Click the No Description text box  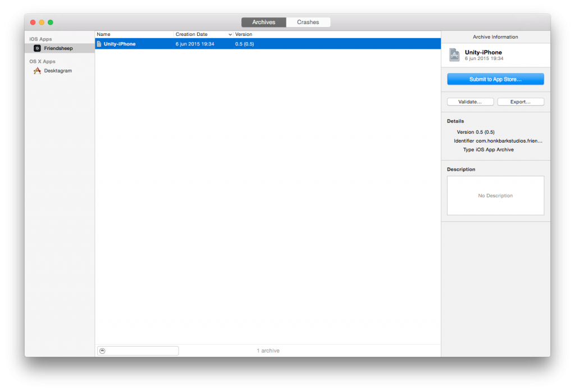[x=495, y=195]
